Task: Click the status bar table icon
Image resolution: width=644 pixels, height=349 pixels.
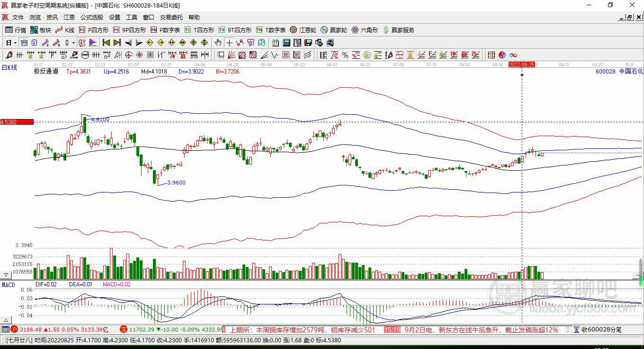Action: 6,329
